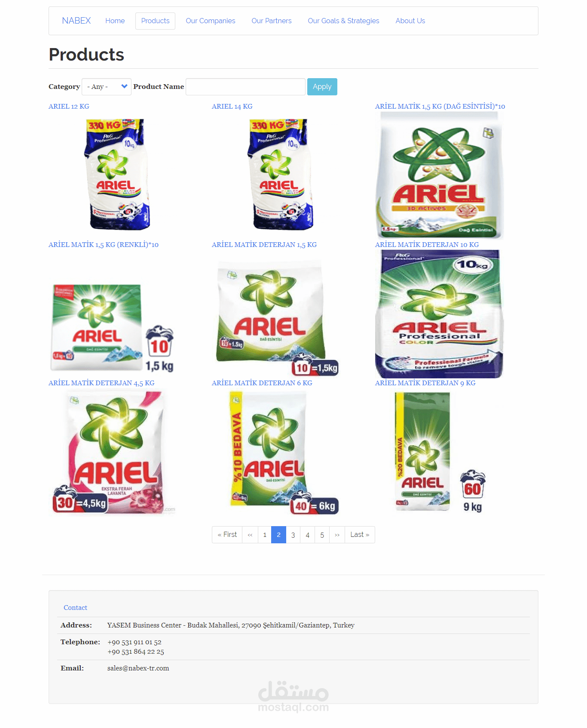
Task: Open the Category dropdown
Action: coord(106,87)
